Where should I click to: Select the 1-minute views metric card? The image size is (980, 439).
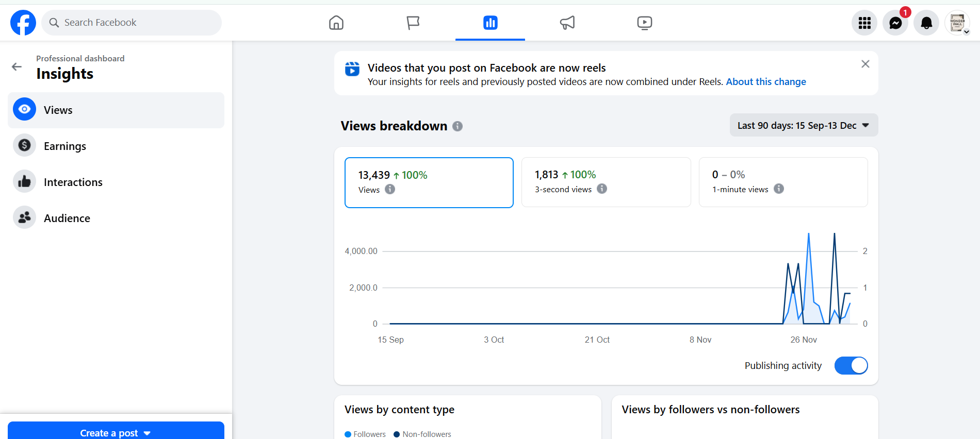(783, 182)
